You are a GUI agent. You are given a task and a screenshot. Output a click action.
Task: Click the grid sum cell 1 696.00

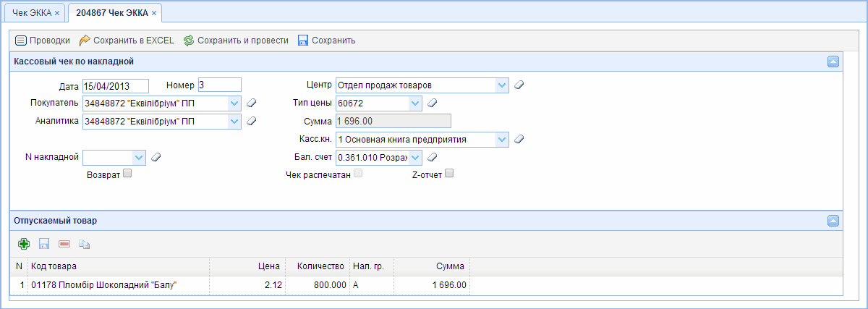pyautogui.click(x=432, y=286)
